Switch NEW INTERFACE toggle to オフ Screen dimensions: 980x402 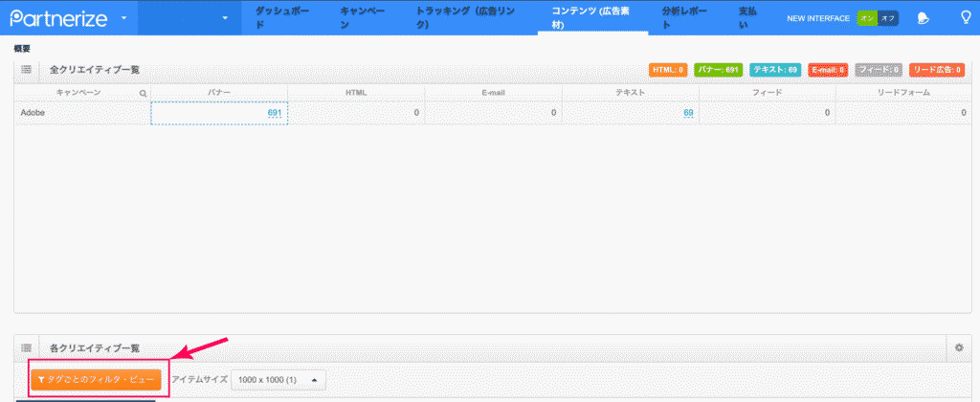888,18
